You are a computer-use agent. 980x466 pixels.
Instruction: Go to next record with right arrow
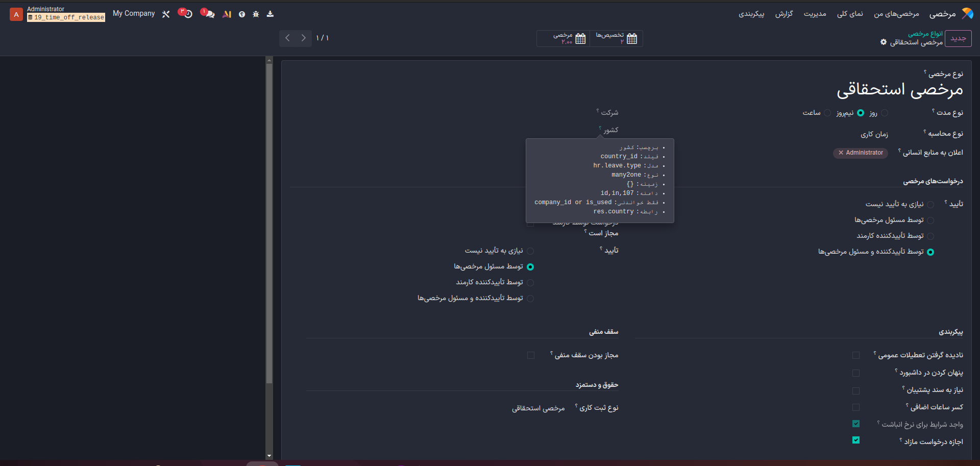pyautogui.click(x=304, y=38)
